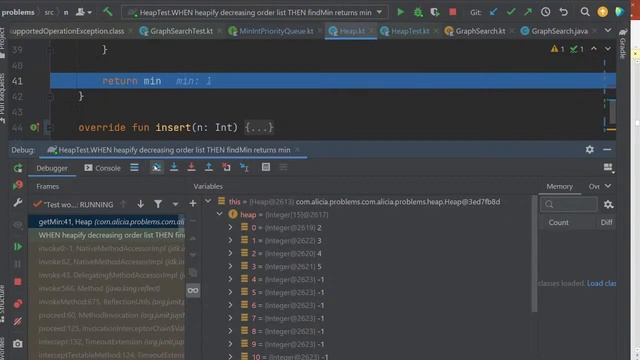Click the Step Over icon
Viewport: 640px width, 360px height.
[156, 167]
